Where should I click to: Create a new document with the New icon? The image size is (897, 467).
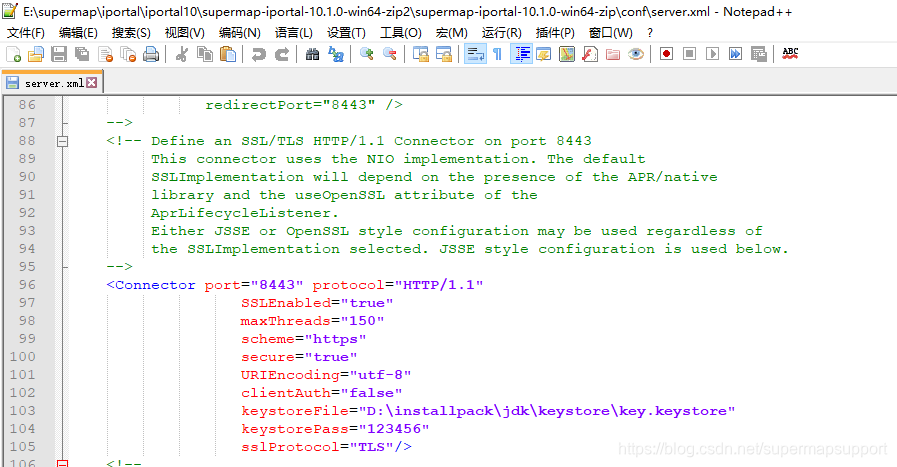(13, 54)
